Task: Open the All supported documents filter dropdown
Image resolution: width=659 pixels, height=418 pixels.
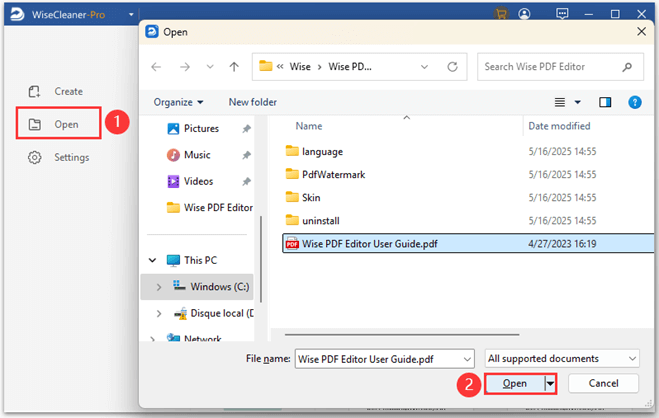Action: (x=562, y=359)
